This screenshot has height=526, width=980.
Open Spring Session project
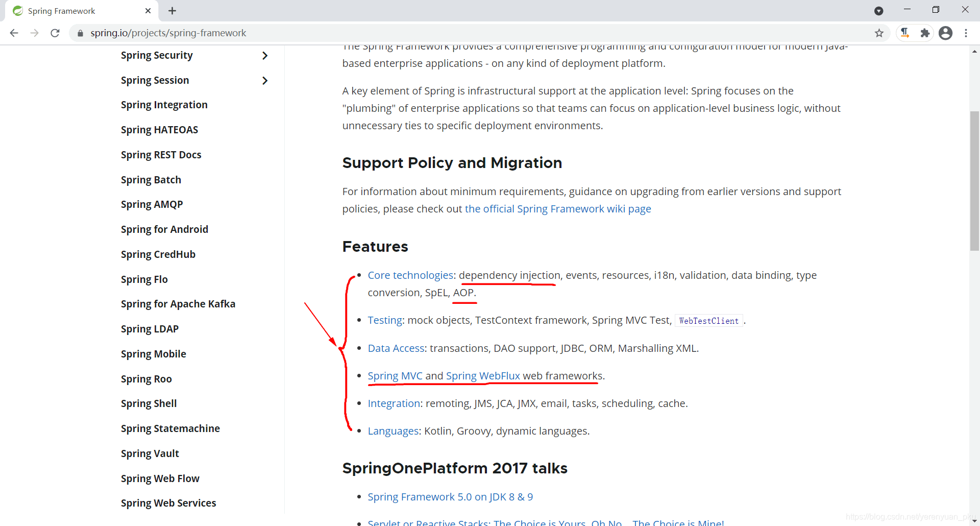tap(155, 80)
